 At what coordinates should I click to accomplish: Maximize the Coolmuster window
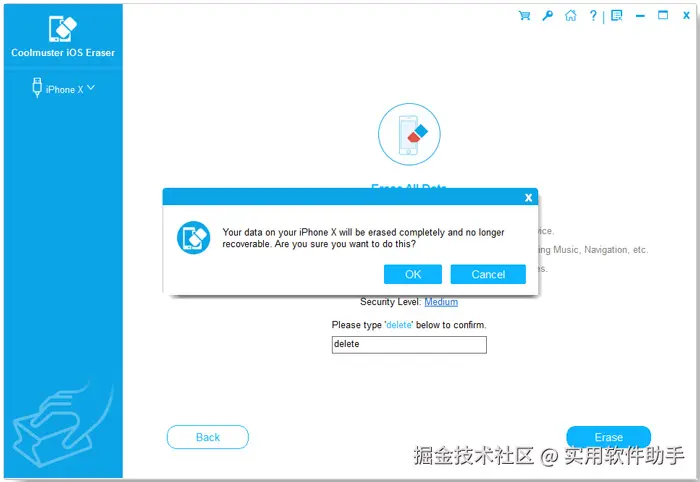[x=663, y=15]
